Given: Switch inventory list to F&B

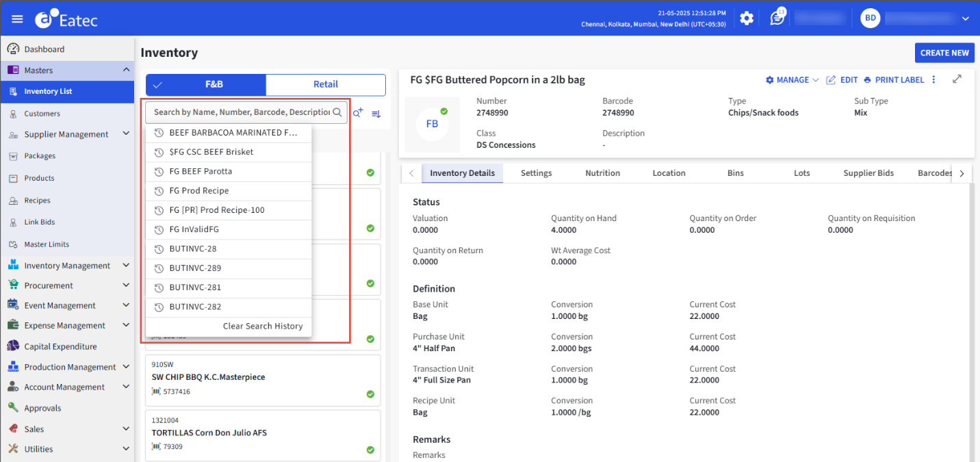Looking at the screenshot, I should coord(206,85).
